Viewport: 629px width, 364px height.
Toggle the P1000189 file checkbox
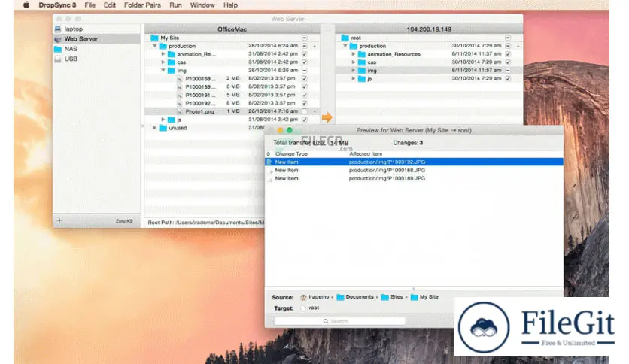pos(305,87)
